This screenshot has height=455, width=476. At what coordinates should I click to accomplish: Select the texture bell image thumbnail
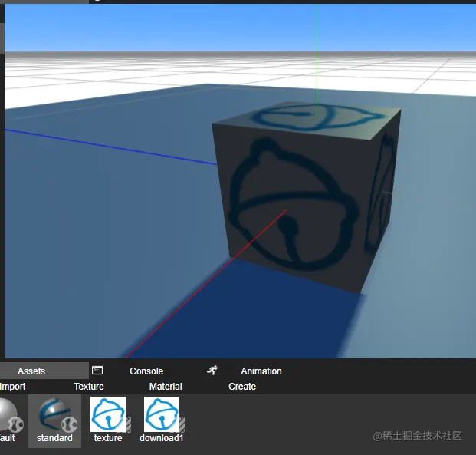108,414
